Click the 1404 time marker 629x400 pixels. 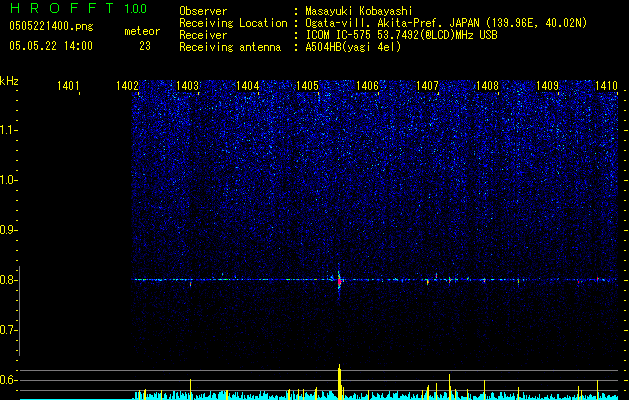[x=248, y=86]
